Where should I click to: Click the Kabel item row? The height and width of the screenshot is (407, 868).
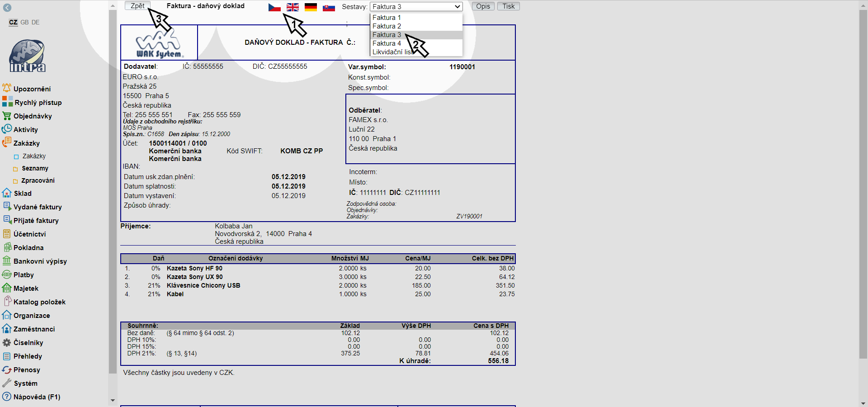click(x=318, y=294)
